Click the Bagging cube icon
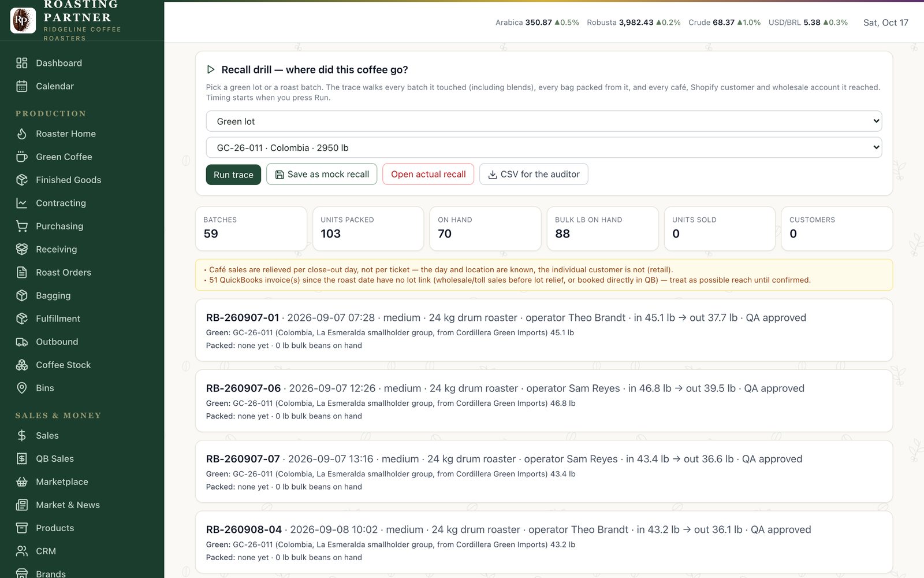This screenshot has height=578, width=924. (x=22, y=295)
